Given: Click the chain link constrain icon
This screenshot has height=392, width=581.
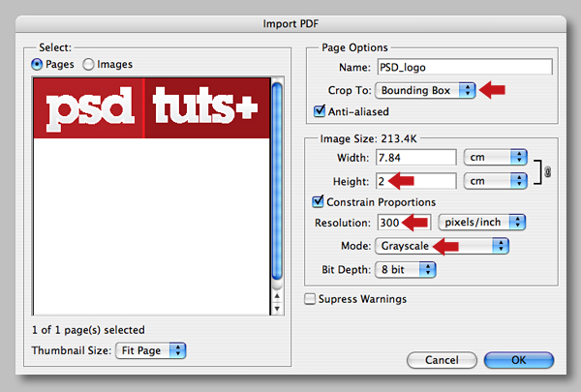Looking at the screenshot, I should pos(547,172).
